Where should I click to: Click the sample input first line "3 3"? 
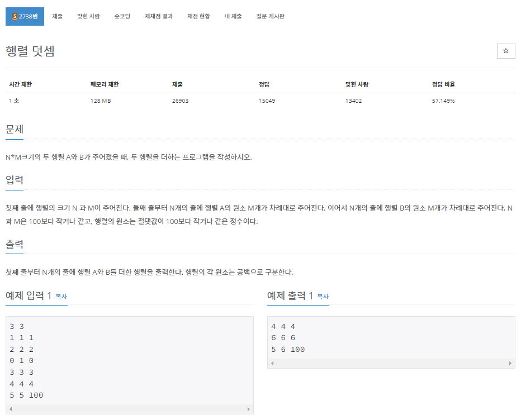(17, 326)
